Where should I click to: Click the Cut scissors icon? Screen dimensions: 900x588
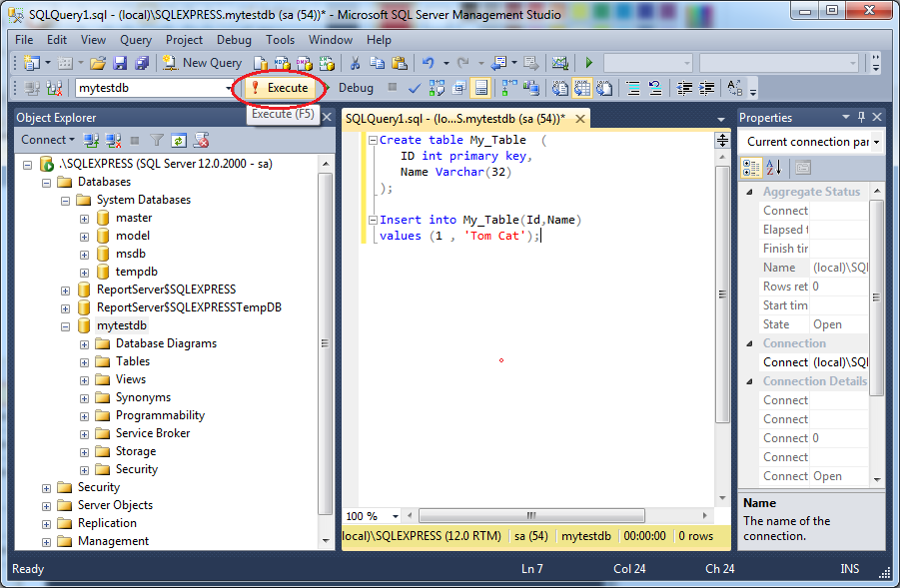click(x=356, y=63)
